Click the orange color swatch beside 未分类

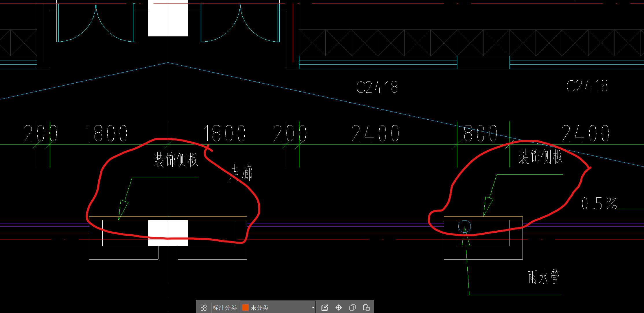(245, 308)
